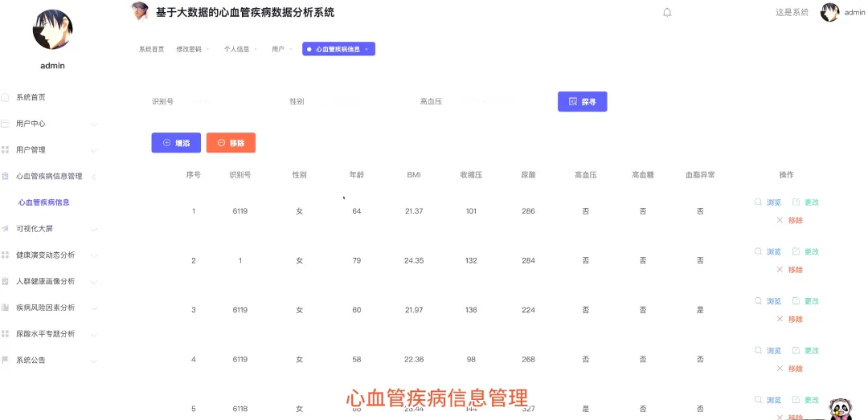
Task: Click the 移除 X icon for row 4
Action: pyautogui.click(x=780, y=369)
